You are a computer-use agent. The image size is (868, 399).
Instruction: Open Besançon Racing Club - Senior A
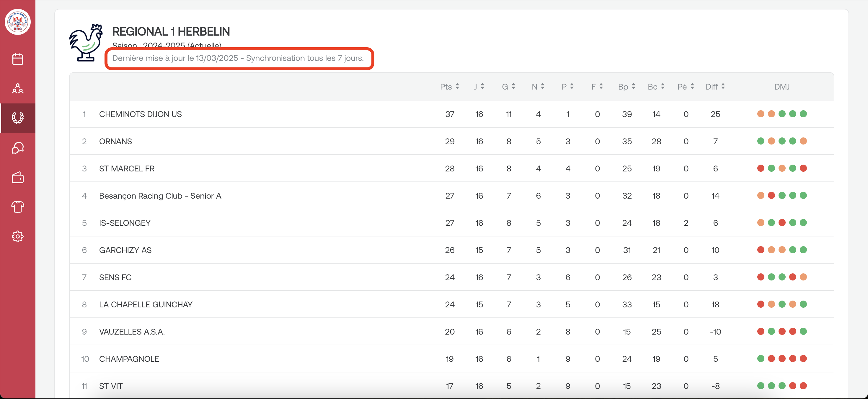pyautogui.click(x=160, y=196)
